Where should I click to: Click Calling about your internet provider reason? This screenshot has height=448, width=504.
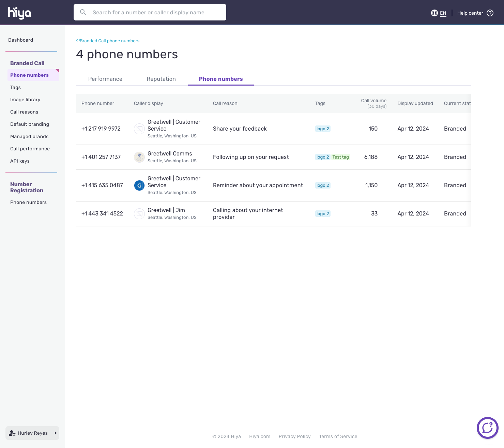pos(248,213)
